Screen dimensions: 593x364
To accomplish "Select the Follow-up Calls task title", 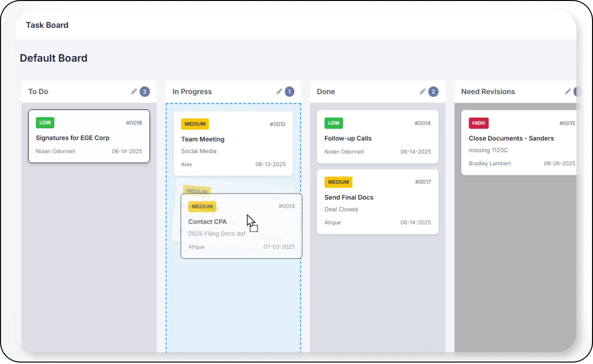I will pos(348,138).
